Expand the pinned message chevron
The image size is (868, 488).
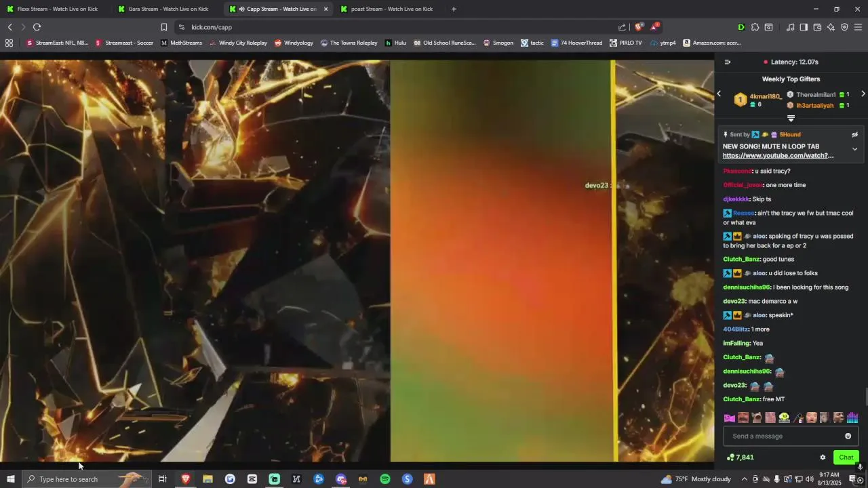pos(854,149)
